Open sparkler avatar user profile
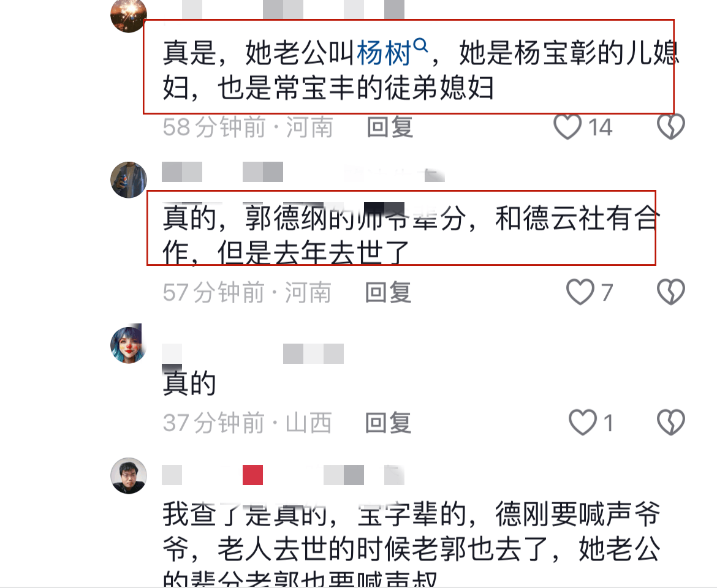717x588 pixels. coord(129,15)
